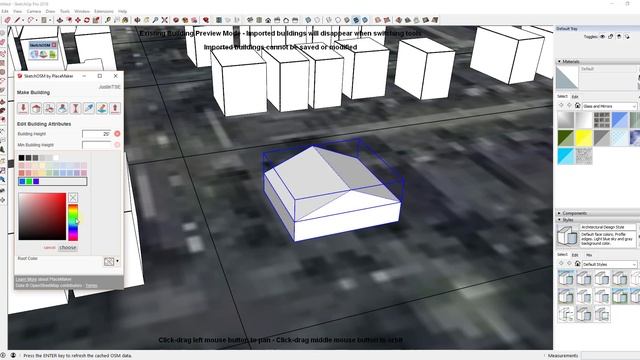This screenshot has width=640, height=360.
Task: Select the first Default Styles thumbnail
Action: (566, 278)
